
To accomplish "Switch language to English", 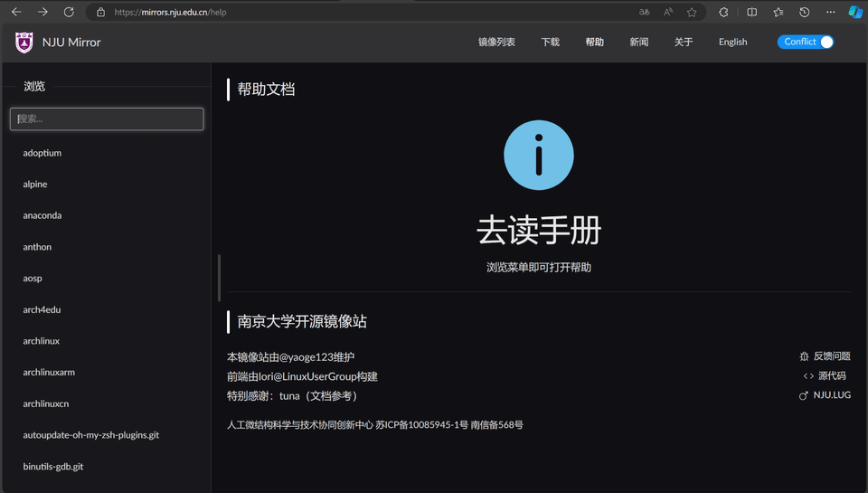I will click(x=732, y=43).
